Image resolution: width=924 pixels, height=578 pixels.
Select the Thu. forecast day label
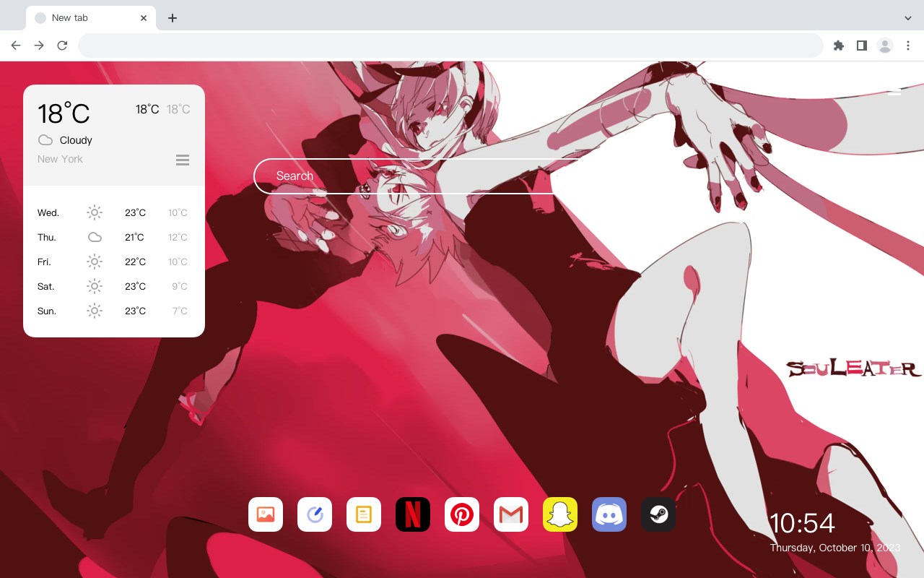pyautogui.click(x=47, y=237)
